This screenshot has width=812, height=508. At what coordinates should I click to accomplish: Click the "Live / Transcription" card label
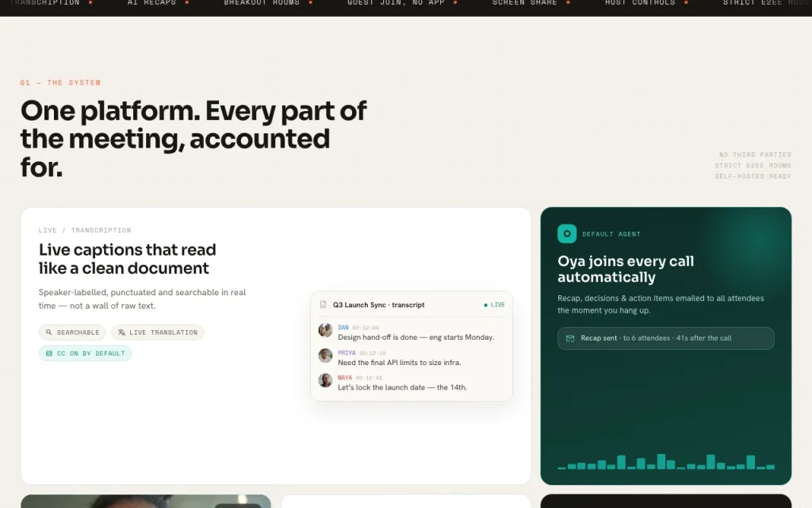[85, 230]
